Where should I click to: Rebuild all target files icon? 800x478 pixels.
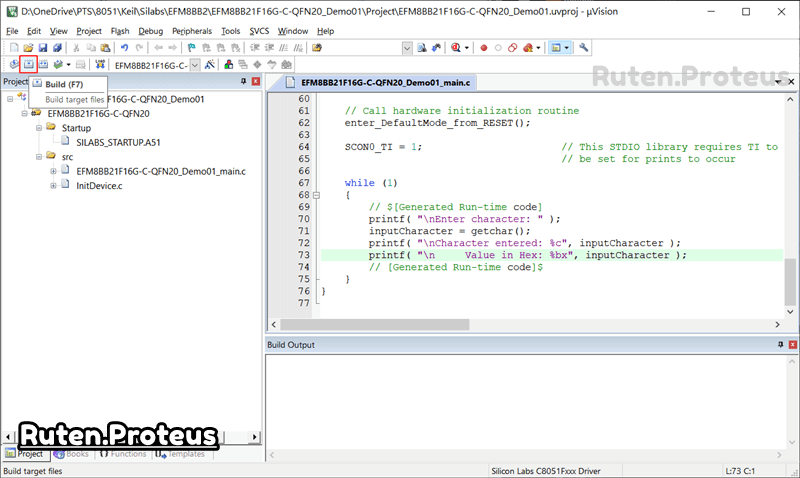(43, 64)
